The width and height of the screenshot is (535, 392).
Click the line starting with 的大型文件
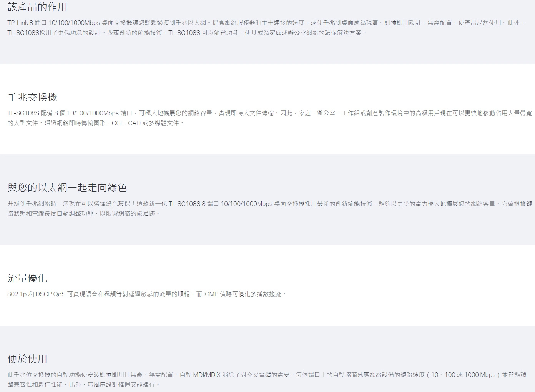click(96, 123)
